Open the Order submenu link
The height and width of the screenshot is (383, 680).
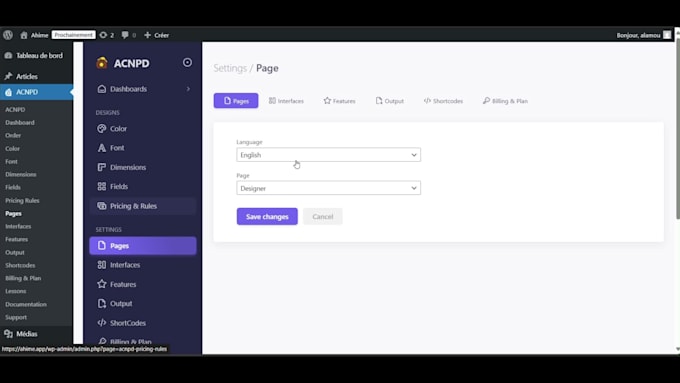(13, 135)
